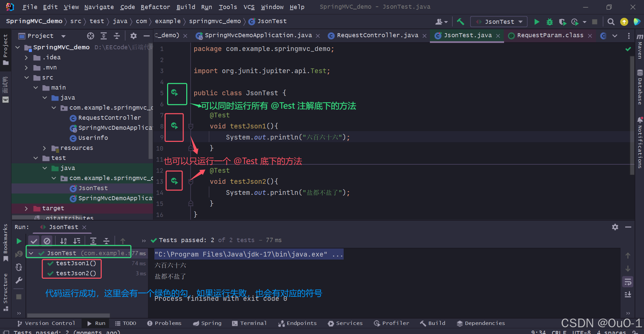Rerun tests with the green play icon
This screenshot has width=644, height=334.
coord(19,241)
